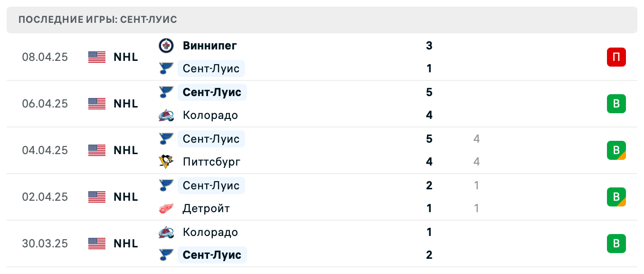Click the Winnipeg Jets logo icon

[166, 46]
